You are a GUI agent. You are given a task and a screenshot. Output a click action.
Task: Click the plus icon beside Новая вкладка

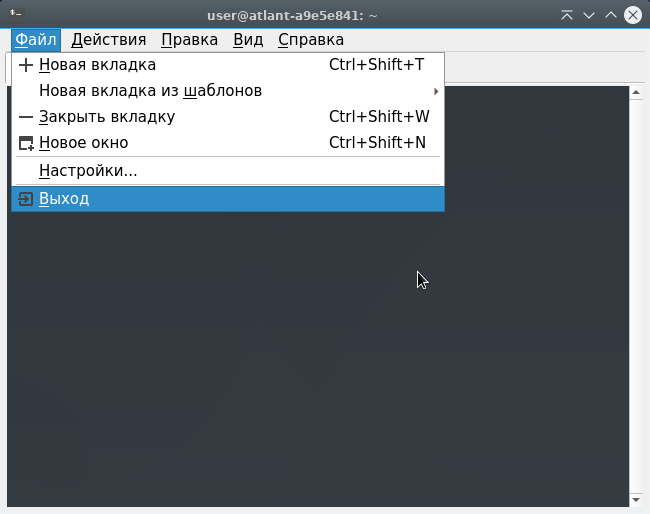pyautogui.click(x=26, y=65)
